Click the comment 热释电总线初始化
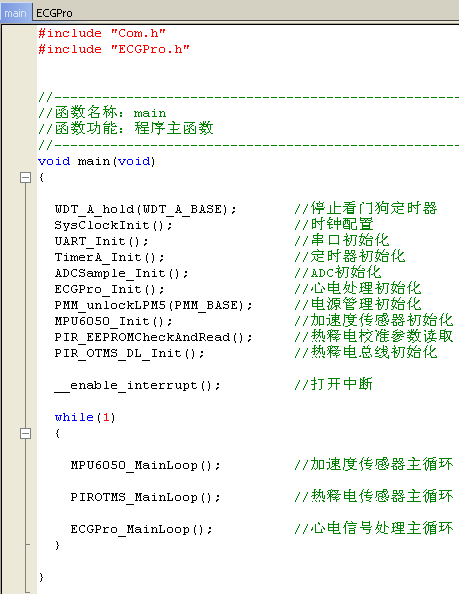The width and height of the screenshot is (459, 594). click(x=366, y=352)
